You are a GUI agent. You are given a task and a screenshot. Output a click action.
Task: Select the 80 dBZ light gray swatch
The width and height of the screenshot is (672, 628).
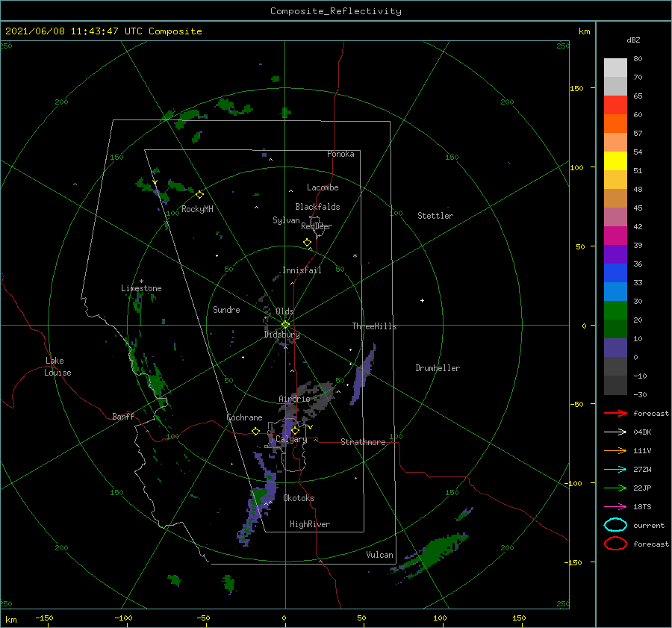tap(615, 67)
